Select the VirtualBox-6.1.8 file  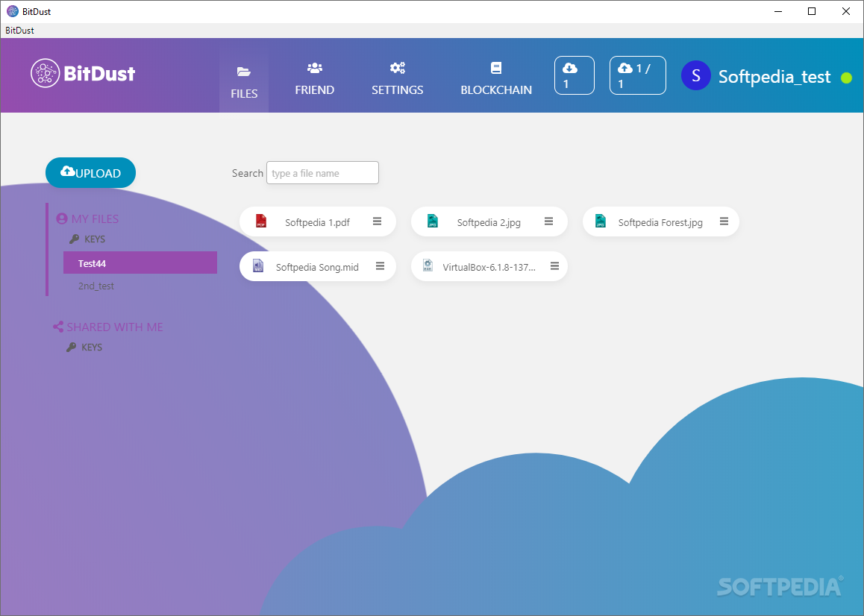point(489,267)
